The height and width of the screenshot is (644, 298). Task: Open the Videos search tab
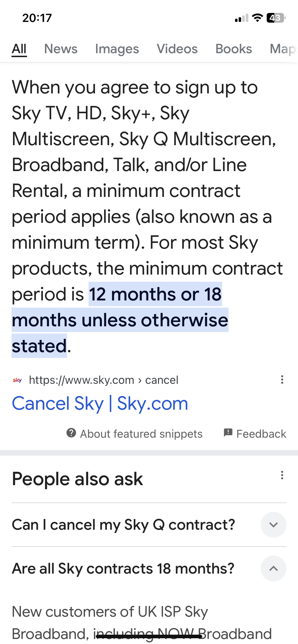pos(177,49)
